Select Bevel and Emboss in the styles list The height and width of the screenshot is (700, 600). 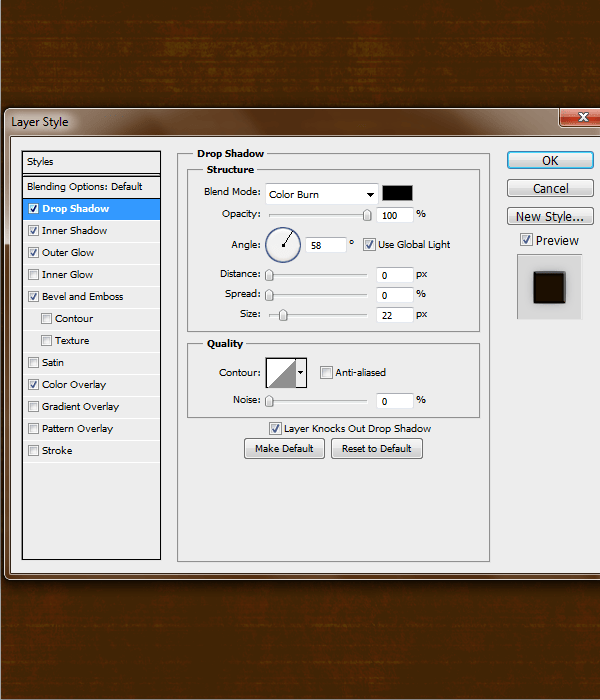click(83, 296)
